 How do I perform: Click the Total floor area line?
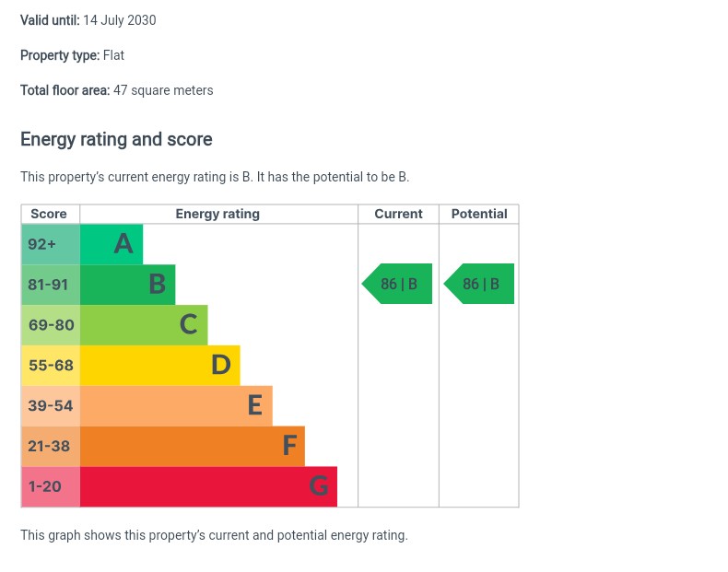point(117,90)
